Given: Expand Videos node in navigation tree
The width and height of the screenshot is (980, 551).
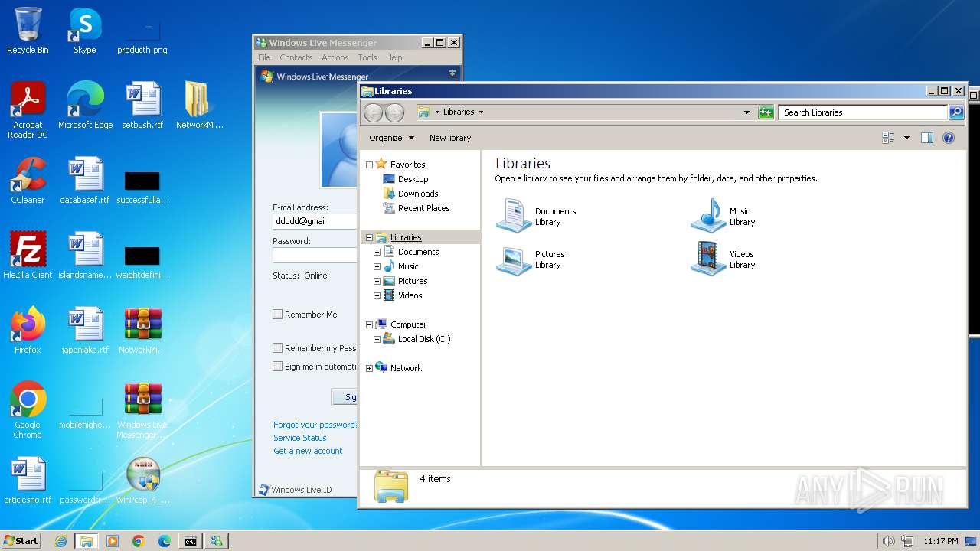Looking at the screenshot, I should 377,295.
